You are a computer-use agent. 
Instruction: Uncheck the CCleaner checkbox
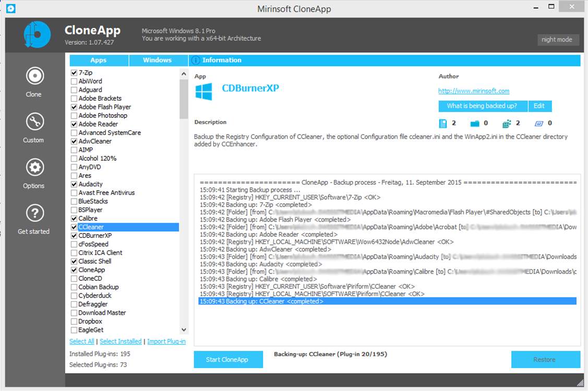click(x=74, y=227)
